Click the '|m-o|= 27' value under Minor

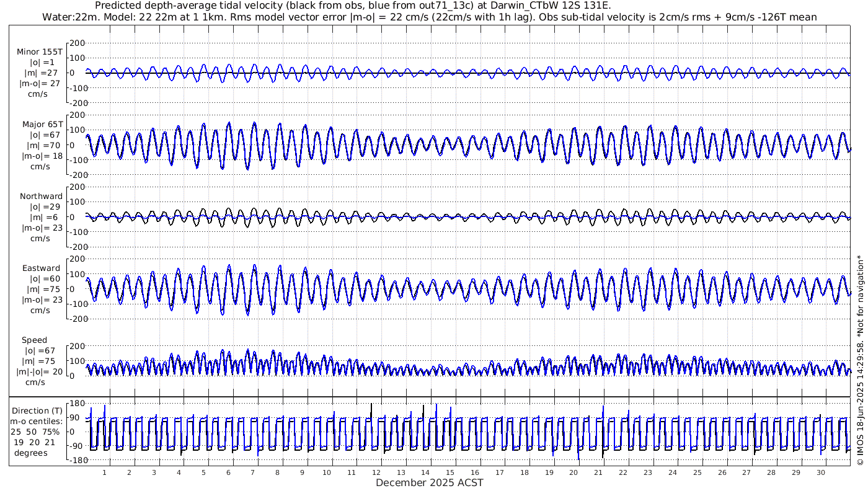(x=40, y=84)
